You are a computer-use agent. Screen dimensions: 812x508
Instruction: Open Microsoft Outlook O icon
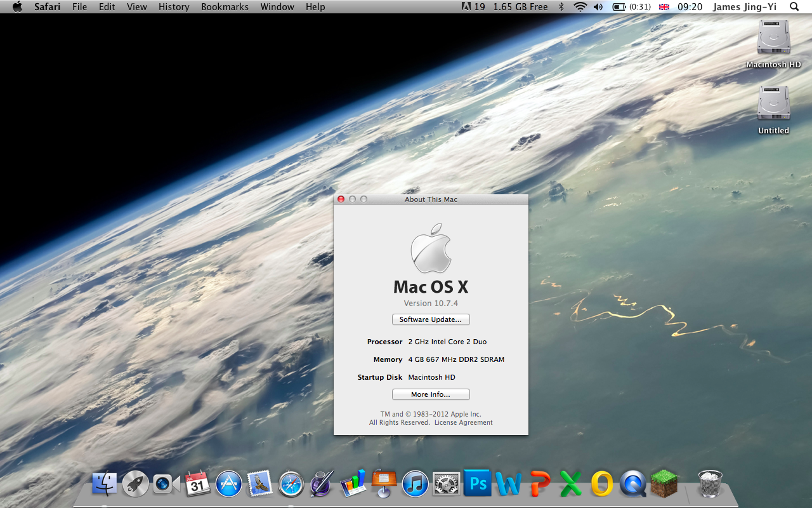tap(602, 484)
